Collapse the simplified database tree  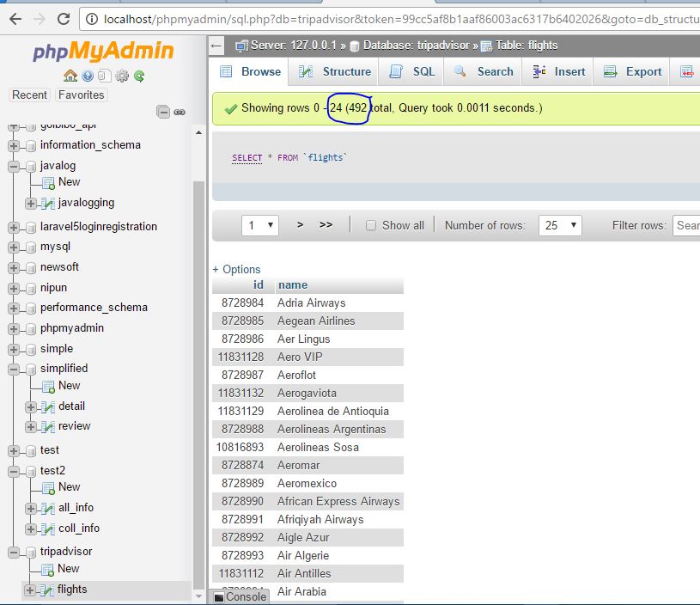point(14,370)
